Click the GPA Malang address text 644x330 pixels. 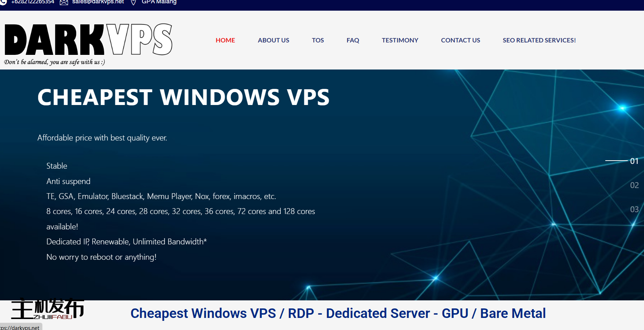(x=159, y=2)
